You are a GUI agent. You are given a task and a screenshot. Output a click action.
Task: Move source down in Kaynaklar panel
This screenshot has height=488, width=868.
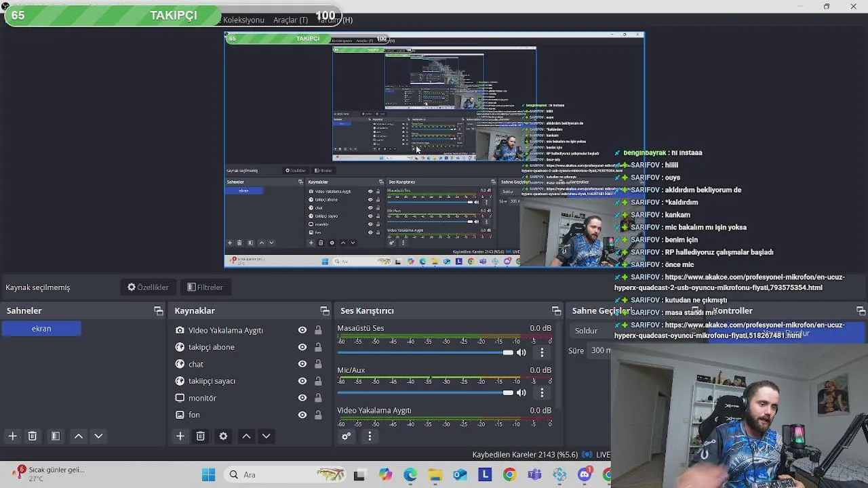[x=266, y=436]
